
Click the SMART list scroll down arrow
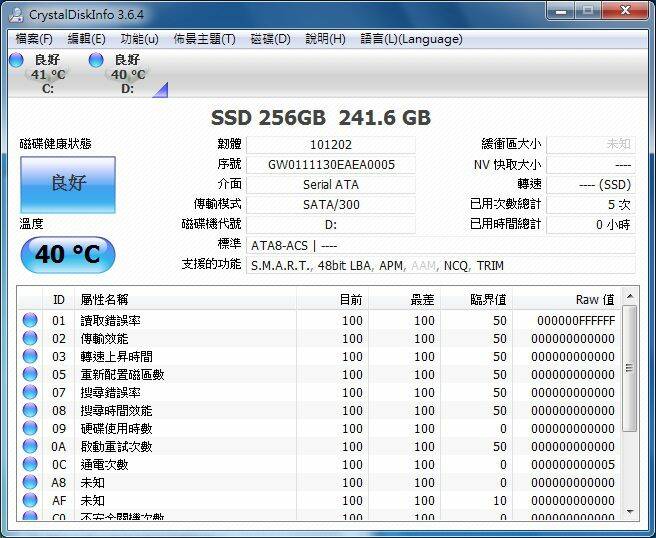point(630,512)
